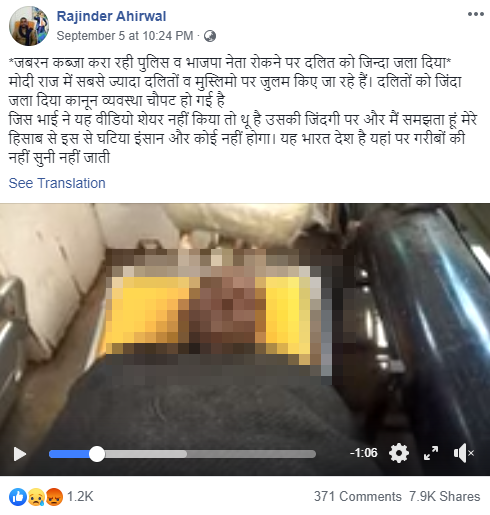Click See Translation link
Image resolution: width=490 pixels, height=515 pixels.
point(57,183)
